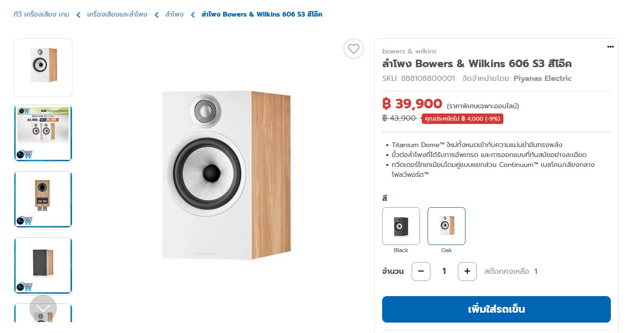Navigate to ลำโพง breadcrumb link

pos(174,14)
